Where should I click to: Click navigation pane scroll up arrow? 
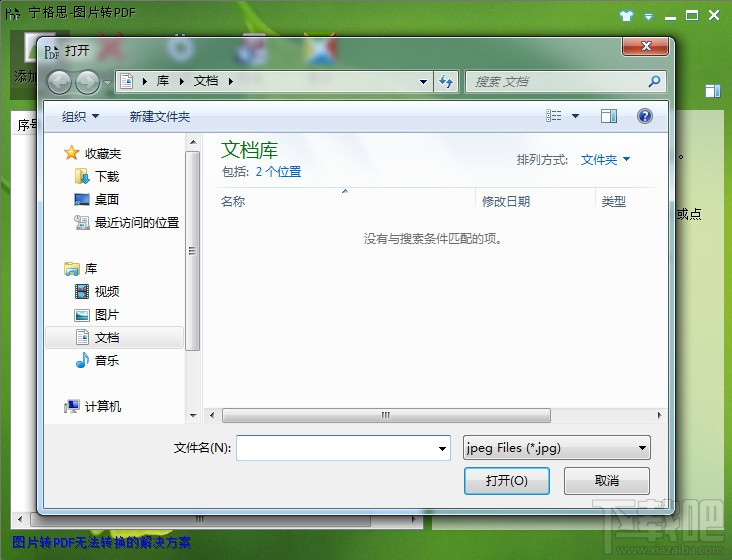point(193,142)
